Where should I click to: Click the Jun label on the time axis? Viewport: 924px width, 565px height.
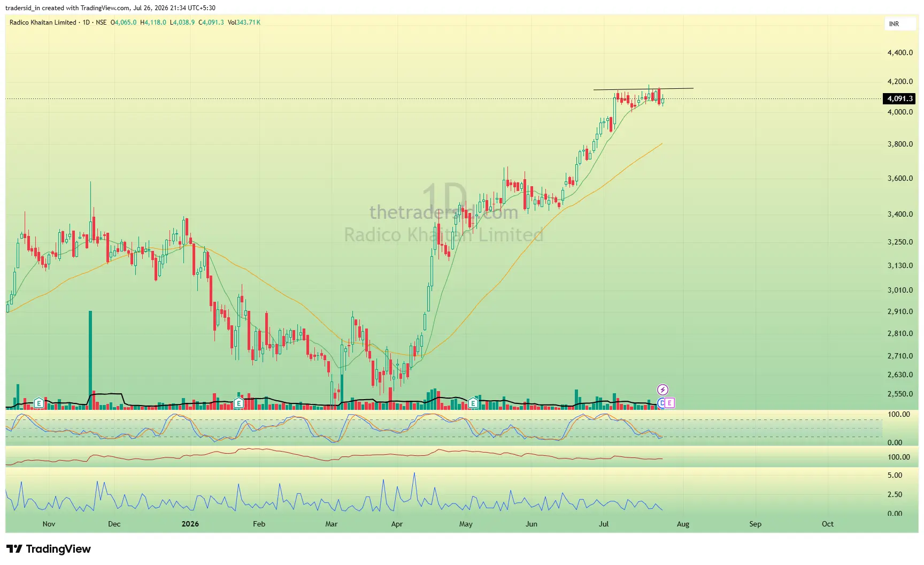531,524
